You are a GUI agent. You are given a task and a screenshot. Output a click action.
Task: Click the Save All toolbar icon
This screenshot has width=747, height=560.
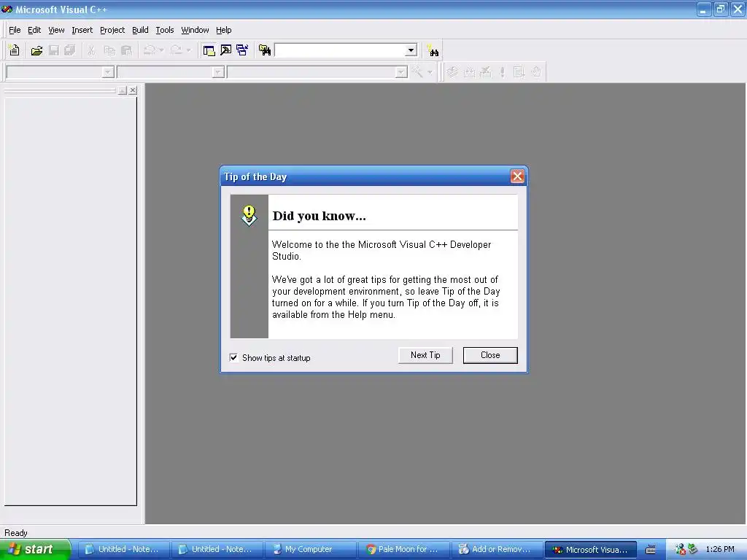[x=70, y=50]
